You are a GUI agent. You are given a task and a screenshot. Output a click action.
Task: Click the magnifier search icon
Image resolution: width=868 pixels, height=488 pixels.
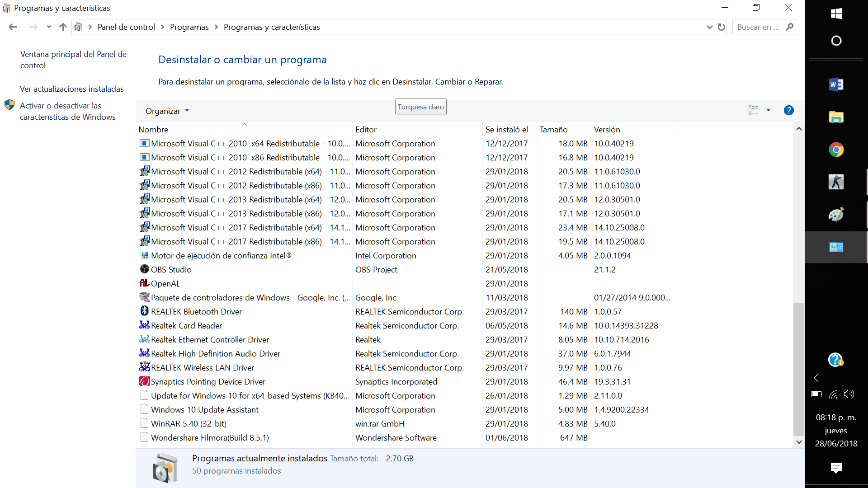(790, 27)
